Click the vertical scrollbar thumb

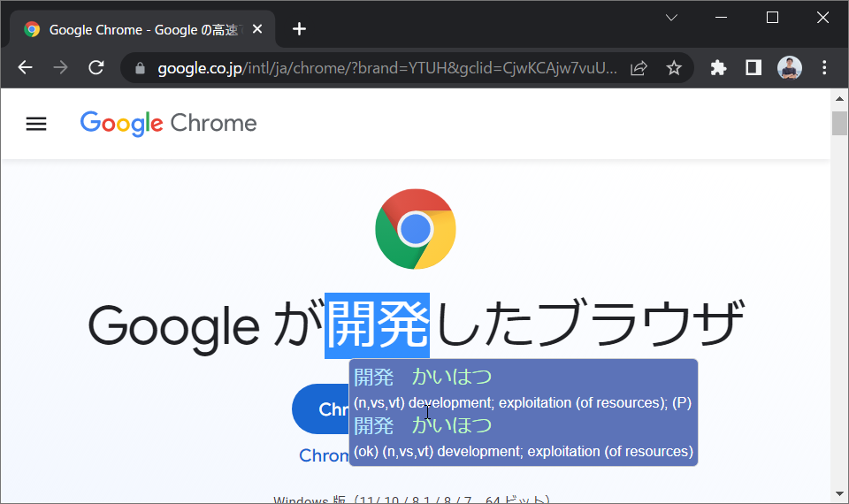[839, 123]
